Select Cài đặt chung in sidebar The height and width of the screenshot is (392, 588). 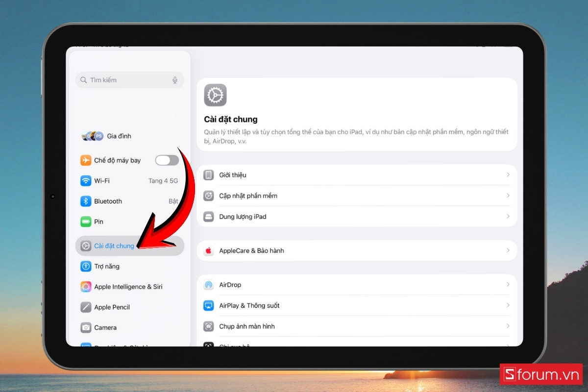(114, 246)
